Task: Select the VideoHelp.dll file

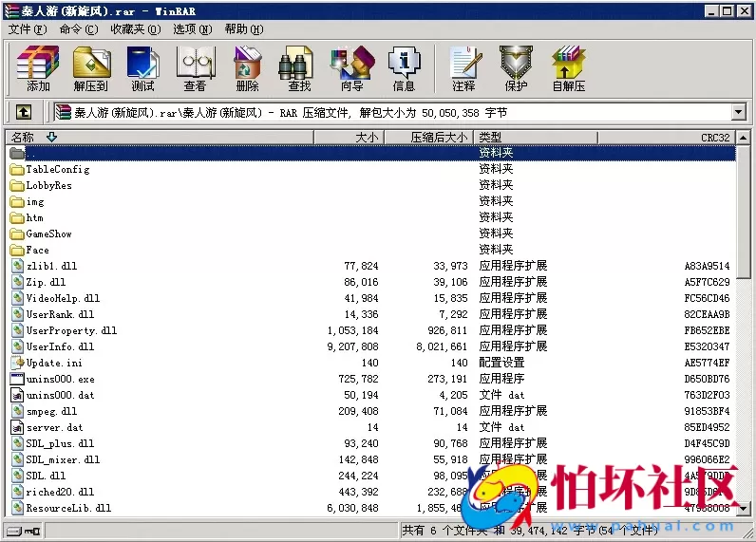Action: pyautogui.click(x=55, y=298)
